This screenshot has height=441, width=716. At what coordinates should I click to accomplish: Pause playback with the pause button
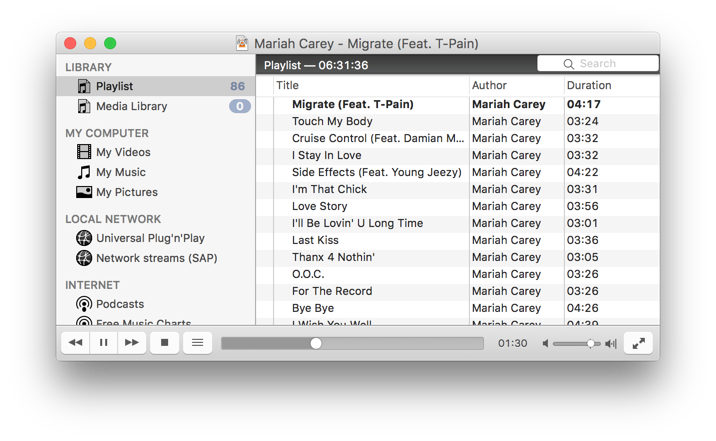(104, 342)
